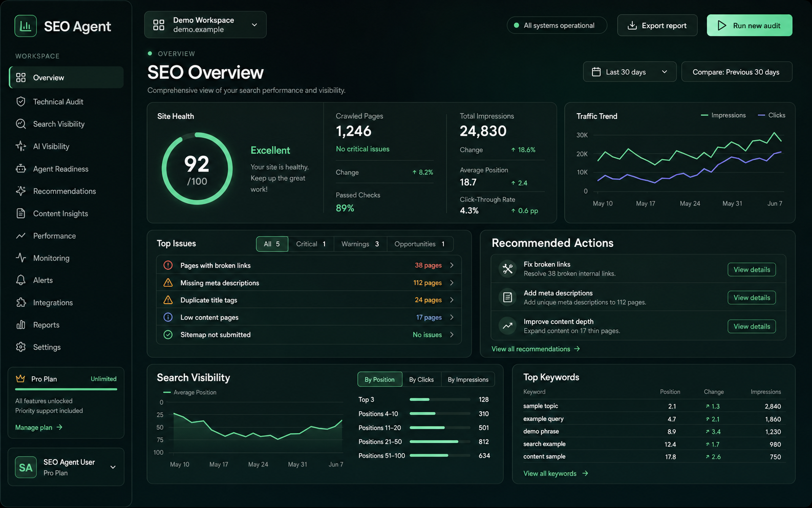The height and width of the screenshot is (508, 812).
Task: Click the SEO Agent logo icon
Action: (x=26, y=26)
